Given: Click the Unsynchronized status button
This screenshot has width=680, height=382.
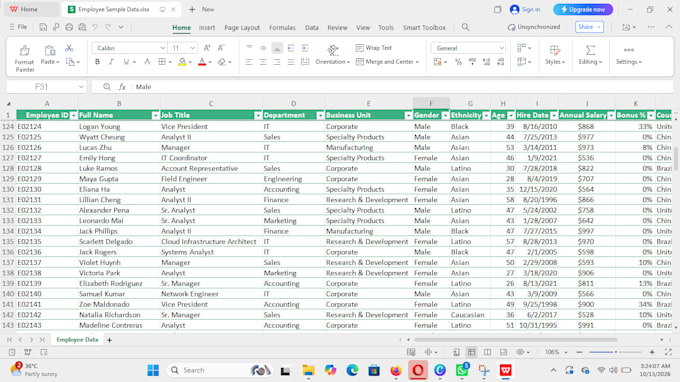Looking at the screenshot, I should point(534,27).
